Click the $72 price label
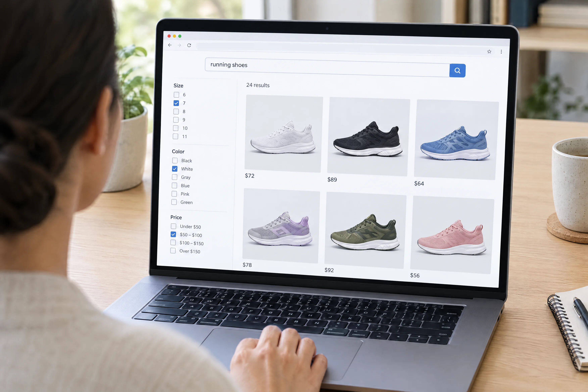 click(250, 176)
